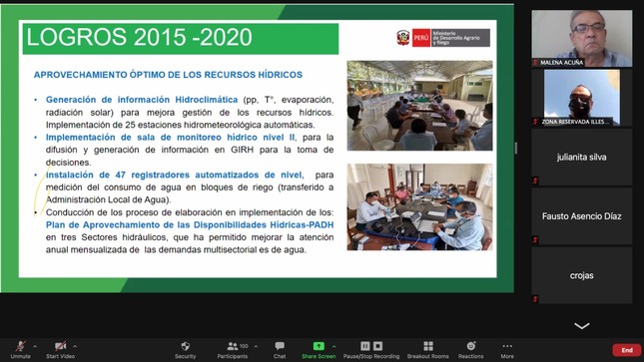This screenshot has width=644, height=362.
Task: Select MALENA ACUÑA video thumbnail
Action: click(x=582, y=39)
